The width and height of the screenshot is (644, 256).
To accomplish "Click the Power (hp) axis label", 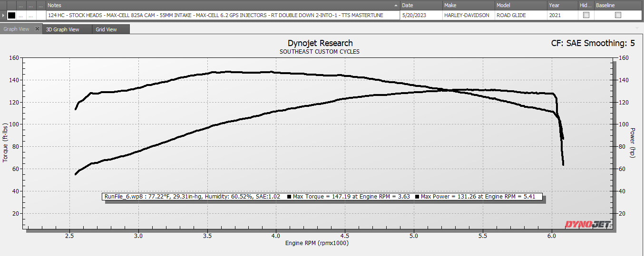I will [x=633, y=142].
